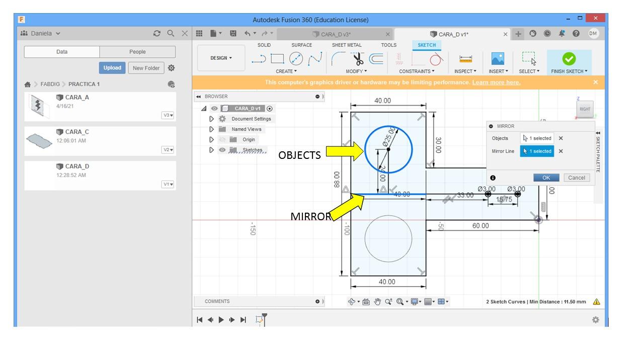Cancel the Mirror dialog
This screenshot has height=362, width=644.
[x=577, y=177]
